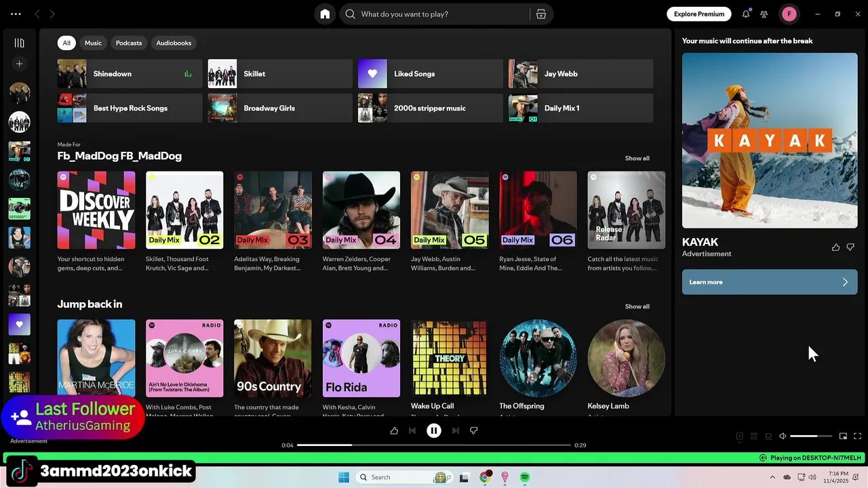
Task: Thumbs down in the player bar
Action: 474,430
